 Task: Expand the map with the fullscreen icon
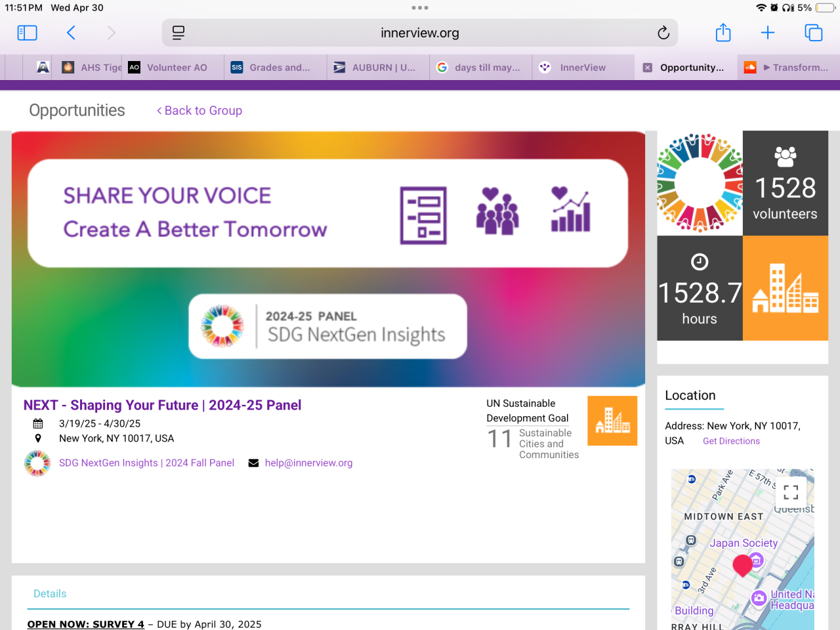click(791, 492)
